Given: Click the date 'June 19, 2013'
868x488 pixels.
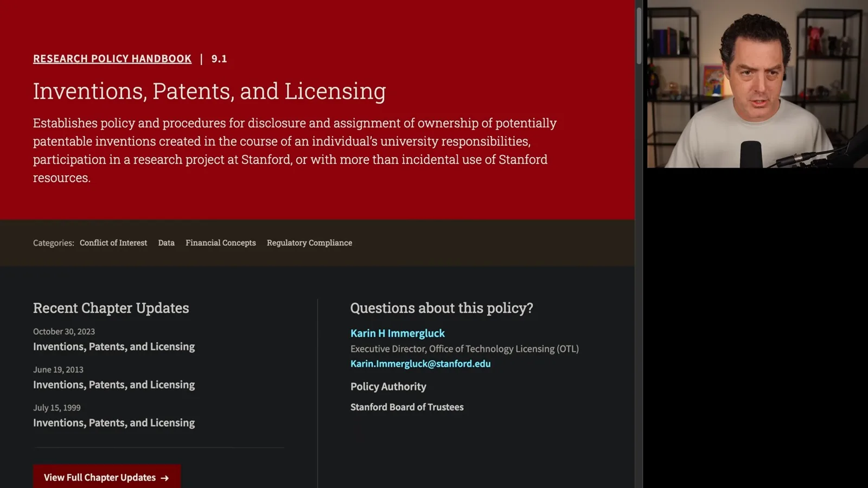Looking at the screenshot, I should 58,369.
